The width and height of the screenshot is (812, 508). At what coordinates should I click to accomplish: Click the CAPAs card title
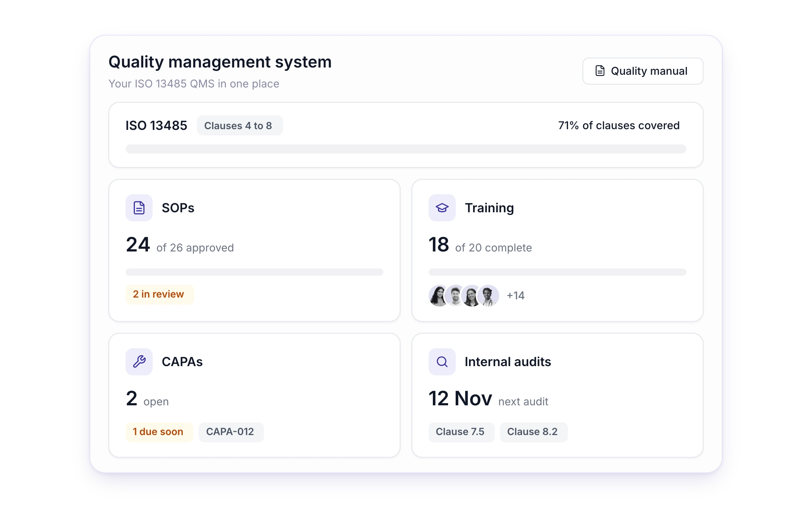[x=182, y=362]
